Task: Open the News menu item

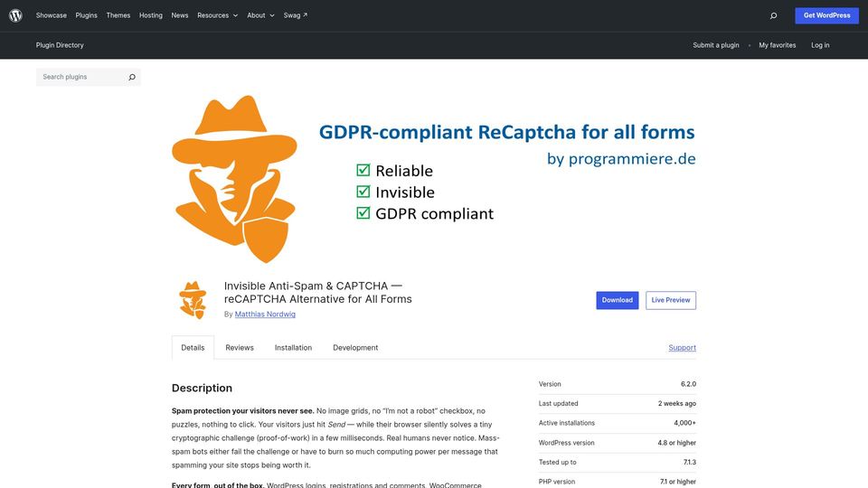Action: click(180, 15)
